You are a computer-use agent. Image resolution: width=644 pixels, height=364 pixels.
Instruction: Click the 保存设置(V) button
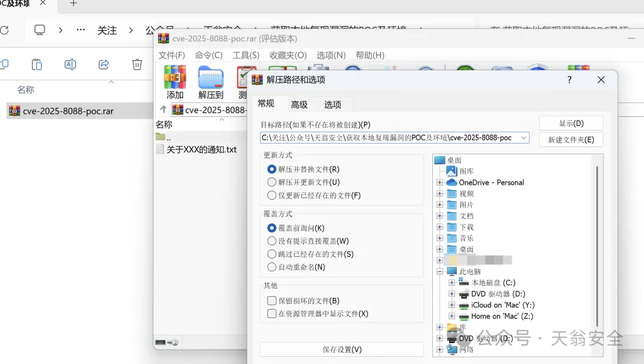(x=342, y=350)
